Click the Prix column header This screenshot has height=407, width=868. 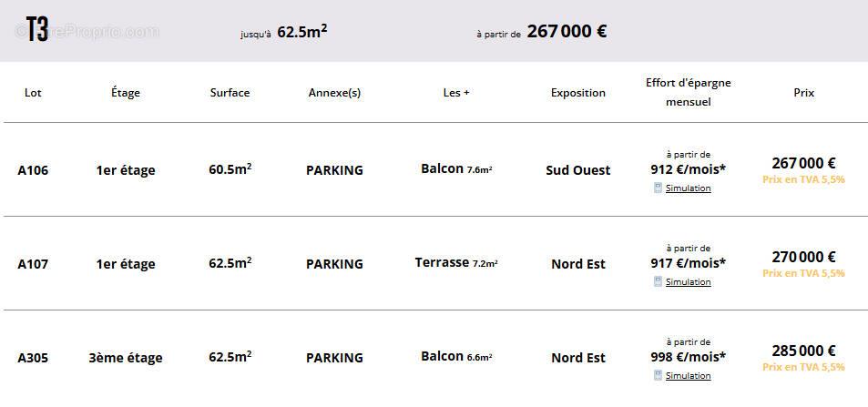click(803, 92)
